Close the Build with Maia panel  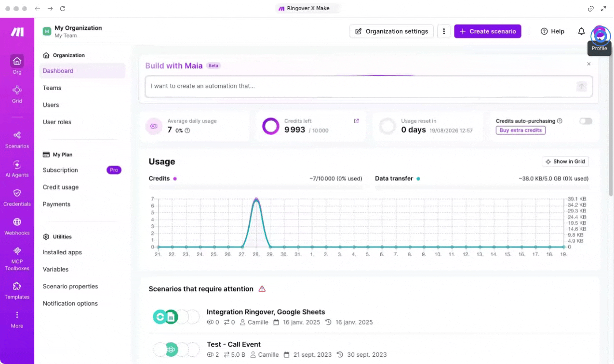588,64
